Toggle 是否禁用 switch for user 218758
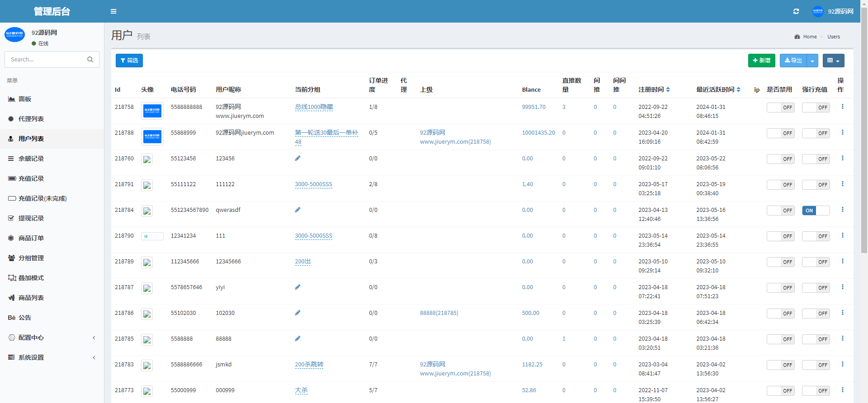Screen dimensions: 868x403 781,108
